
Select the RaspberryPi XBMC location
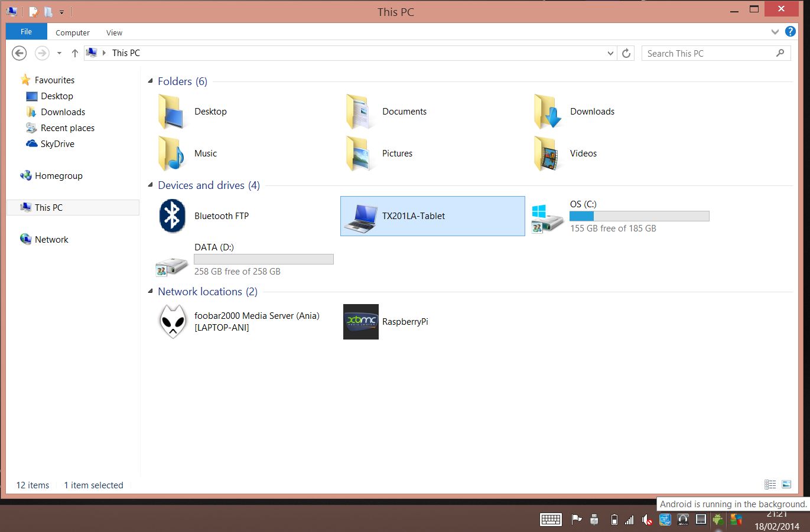tap(361, 322)
